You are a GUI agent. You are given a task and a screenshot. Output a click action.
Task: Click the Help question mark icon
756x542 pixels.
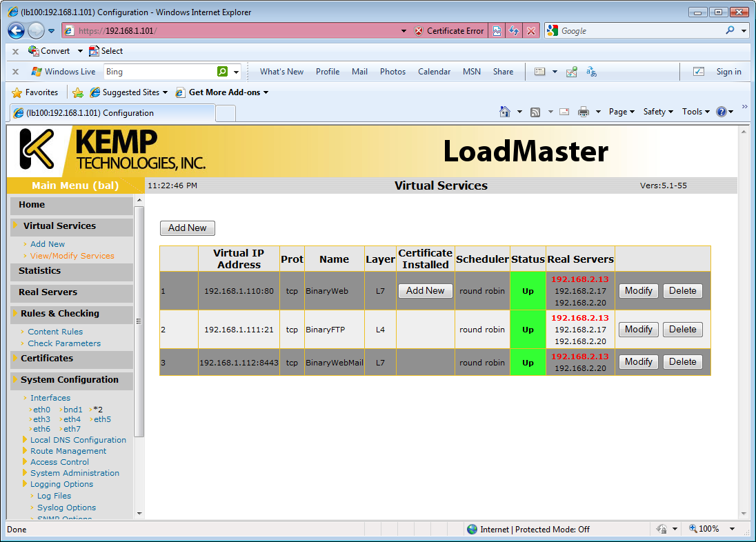[722, 112]
